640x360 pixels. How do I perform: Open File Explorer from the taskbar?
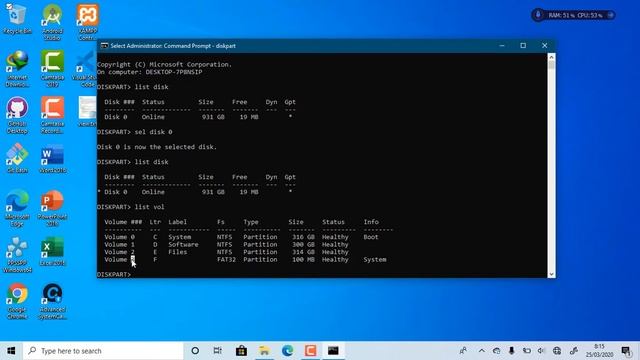(264, 351)
